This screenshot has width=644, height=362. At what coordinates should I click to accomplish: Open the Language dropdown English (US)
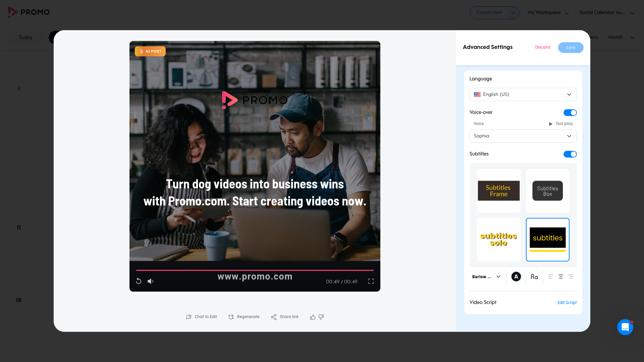523,95
